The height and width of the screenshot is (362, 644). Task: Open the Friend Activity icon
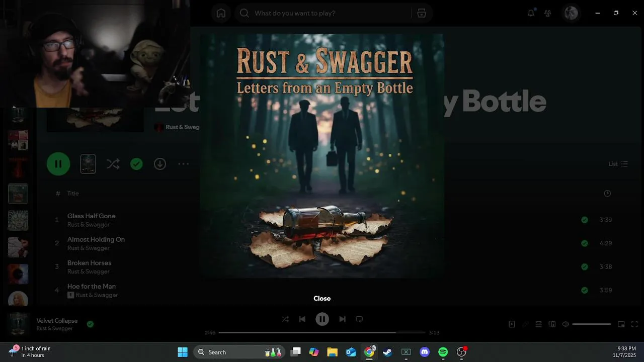tap(548, 13)
